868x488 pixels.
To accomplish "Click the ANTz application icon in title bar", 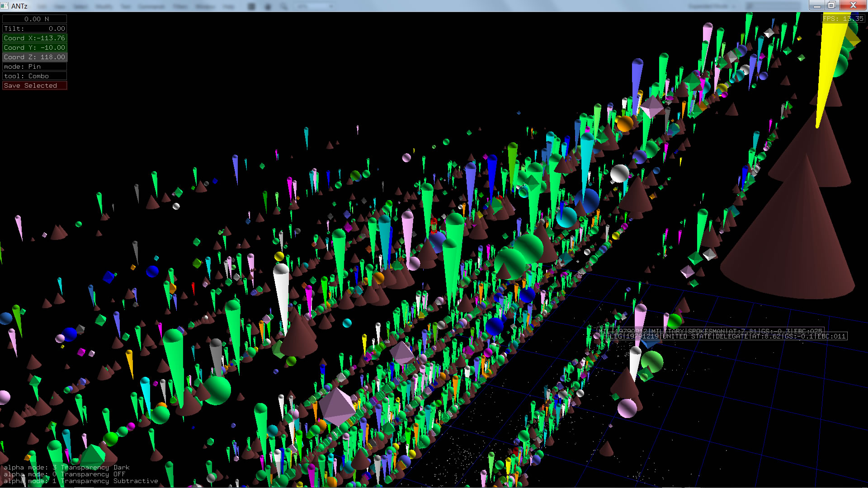I will [x=5, y=6].
